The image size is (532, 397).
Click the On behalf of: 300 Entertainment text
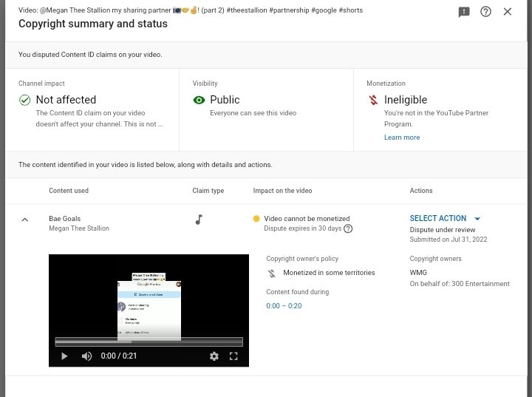pyautogui.click(x=460, y=284)
